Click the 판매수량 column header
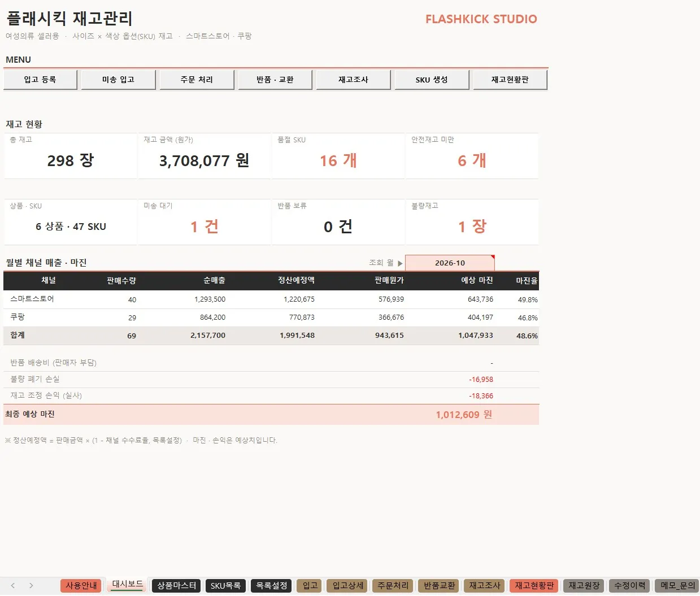This screenshot has height=596, width=700. click(121, 280)
